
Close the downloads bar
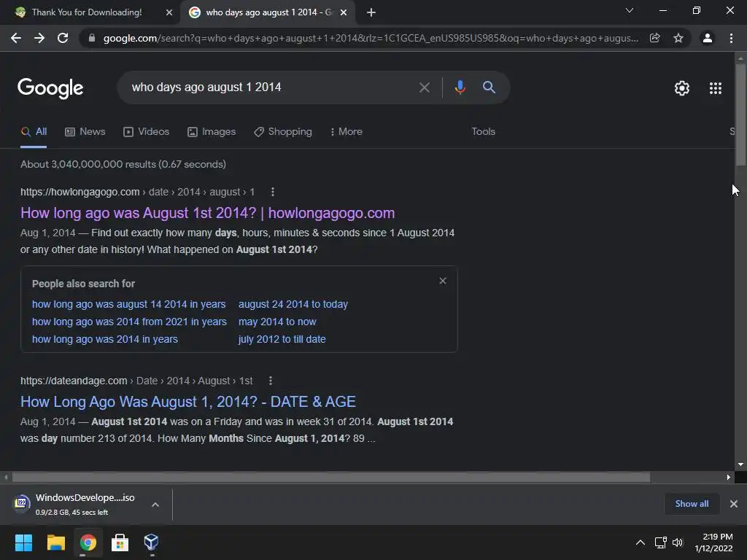[x=734, y=504]
